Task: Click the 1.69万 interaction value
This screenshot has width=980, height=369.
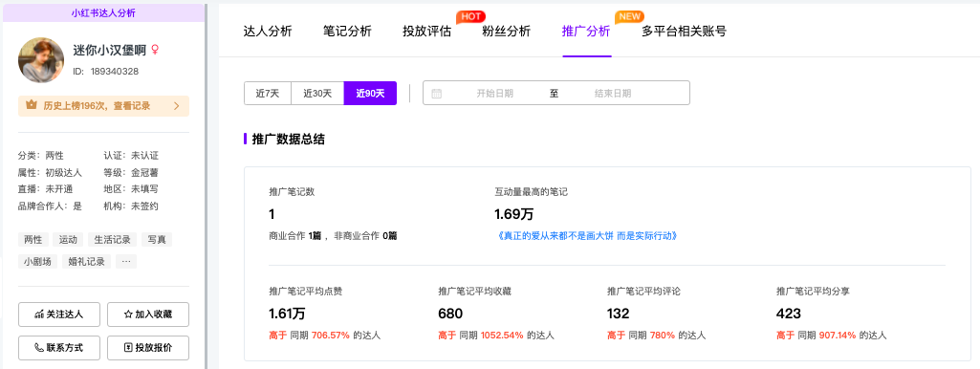Action: 513,214
